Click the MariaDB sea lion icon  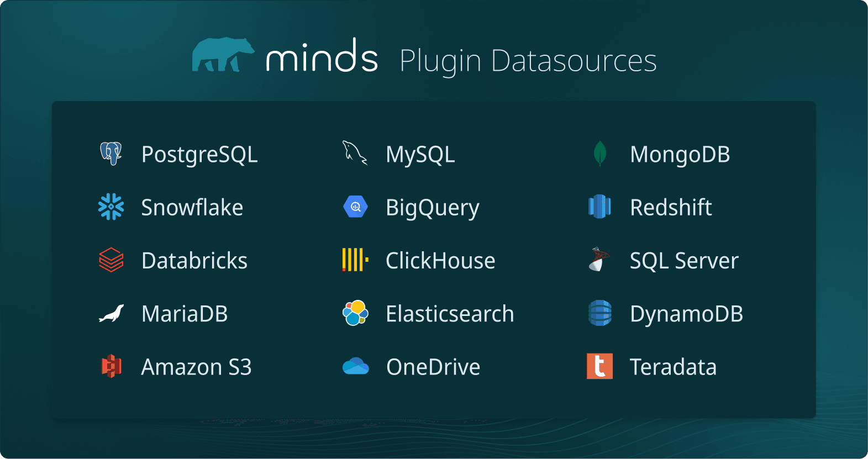click(x=111, y=313)
